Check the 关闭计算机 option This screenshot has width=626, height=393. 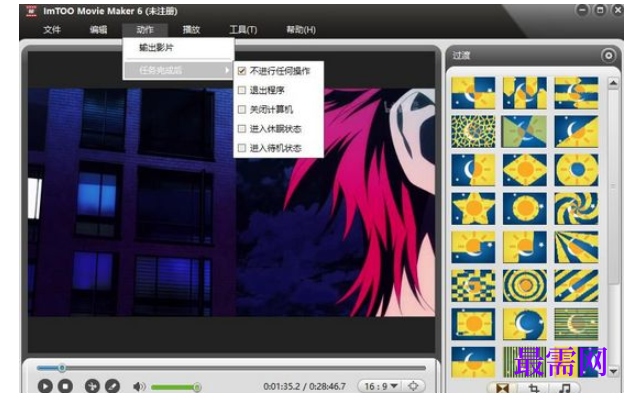coord(242,109)
